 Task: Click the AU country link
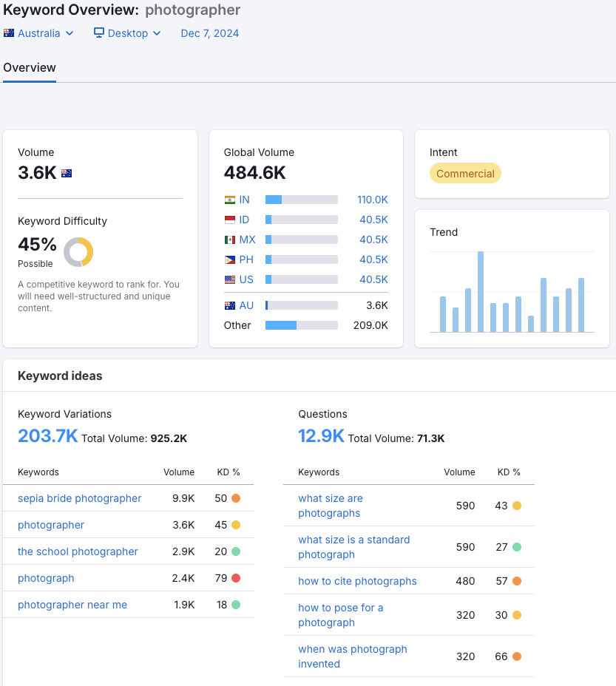coord(246,305)
